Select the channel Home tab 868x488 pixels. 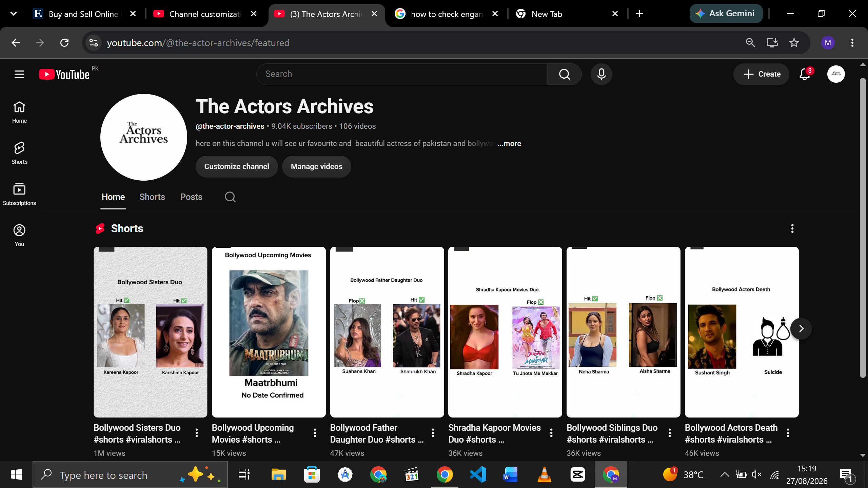[x=113, y=197]
